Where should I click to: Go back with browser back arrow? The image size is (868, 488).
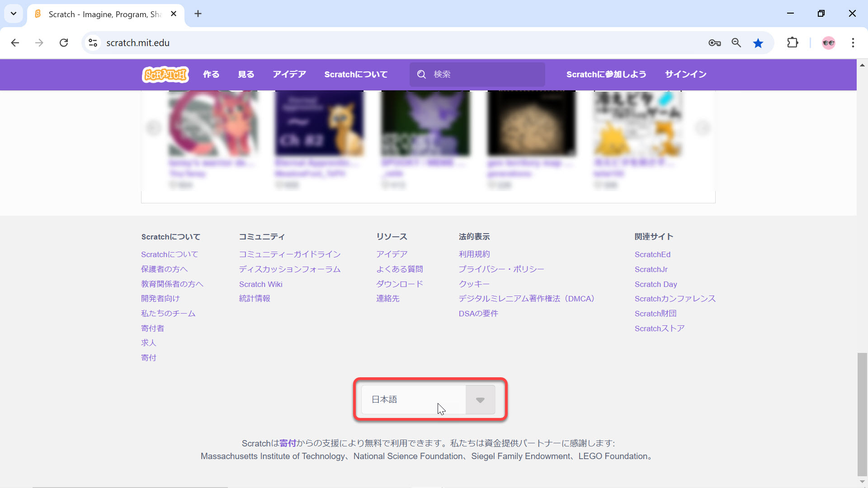pos(15,43)
